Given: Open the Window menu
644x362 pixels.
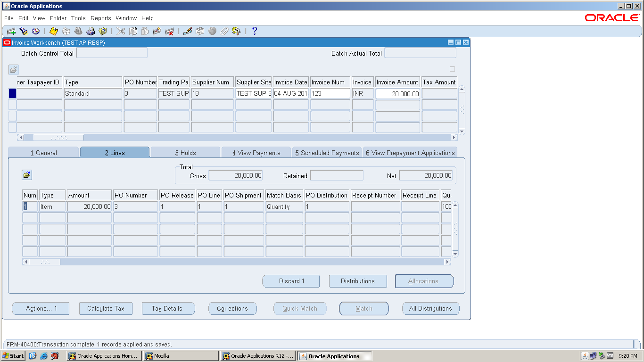Looking at the screenshot, I should tap(126, 18).
